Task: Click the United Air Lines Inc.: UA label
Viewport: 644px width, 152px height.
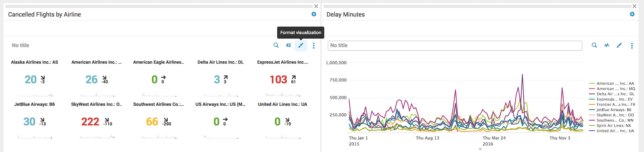Action: pos(283,104)
